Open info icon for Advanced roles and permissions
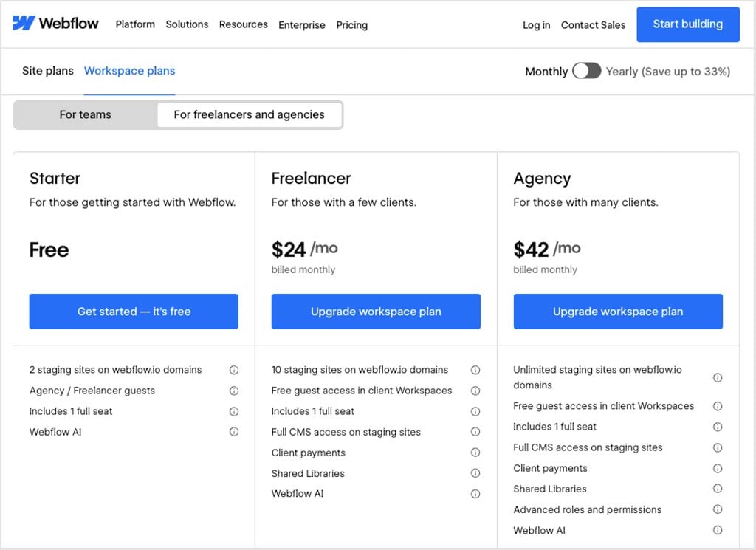 (x=718, y=509)
